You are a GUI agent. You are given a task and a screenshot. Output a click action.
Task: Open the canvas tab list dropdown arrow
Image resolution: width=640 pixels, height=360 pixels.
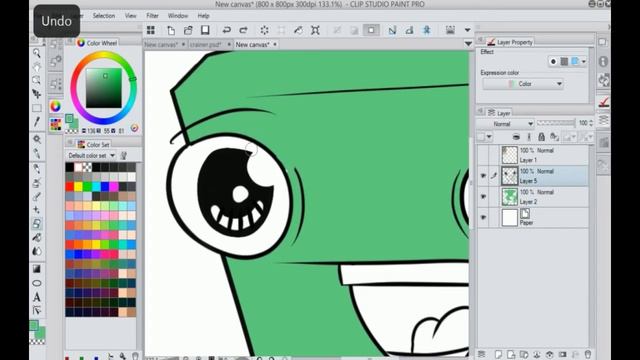[x=468, y=44]
